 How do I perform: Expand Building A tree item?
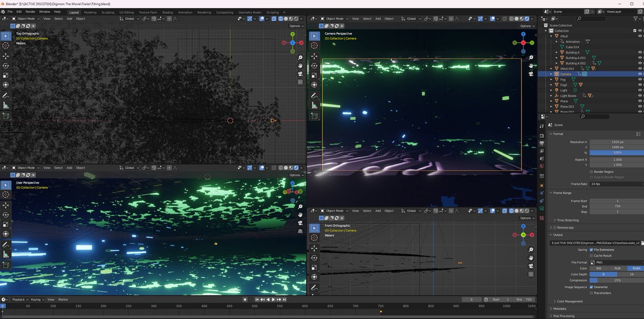click(557, 53)
